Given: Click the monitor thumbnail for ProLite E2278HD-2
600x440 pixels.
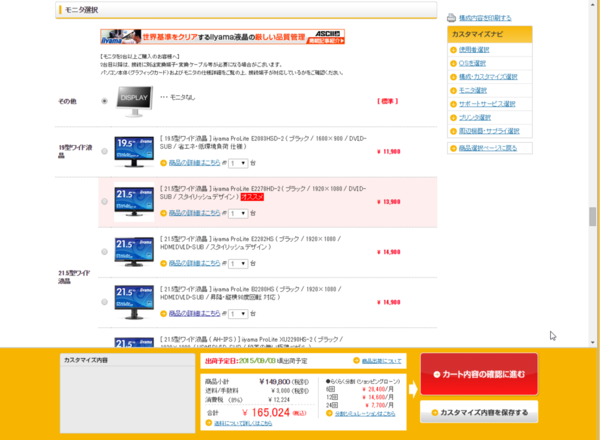Looking at the screenshot, I should (x=134, y=202).
